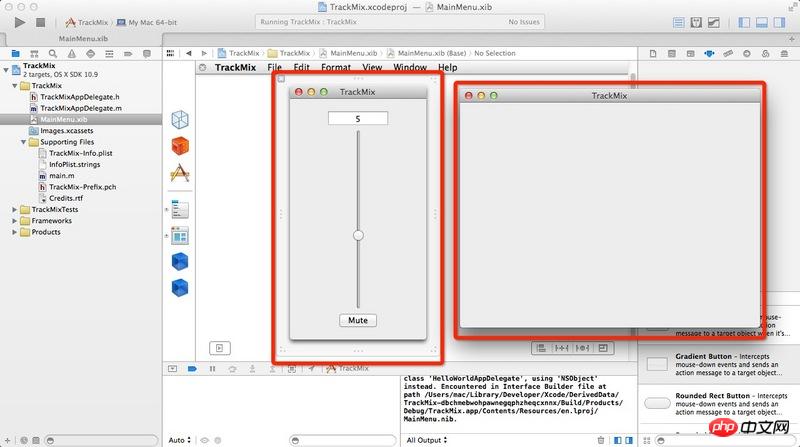Click the volume slider knob
The height and width of the screenshot is (447, 800).
[x=358, y=235]
